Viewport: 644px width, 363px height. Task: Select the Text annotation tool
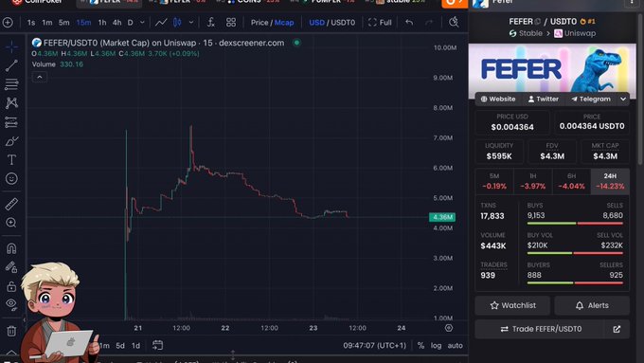click(x=11, y=159)
